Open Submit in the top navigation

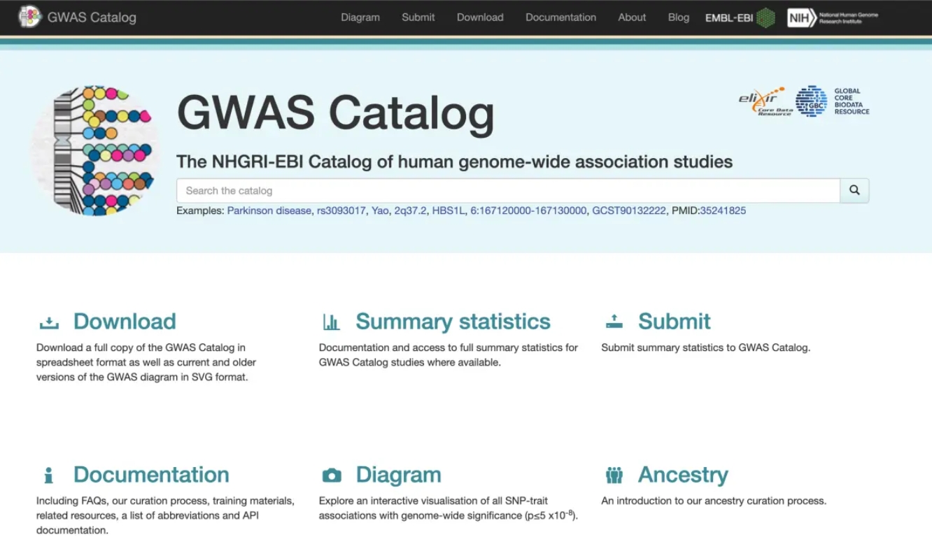418,17
